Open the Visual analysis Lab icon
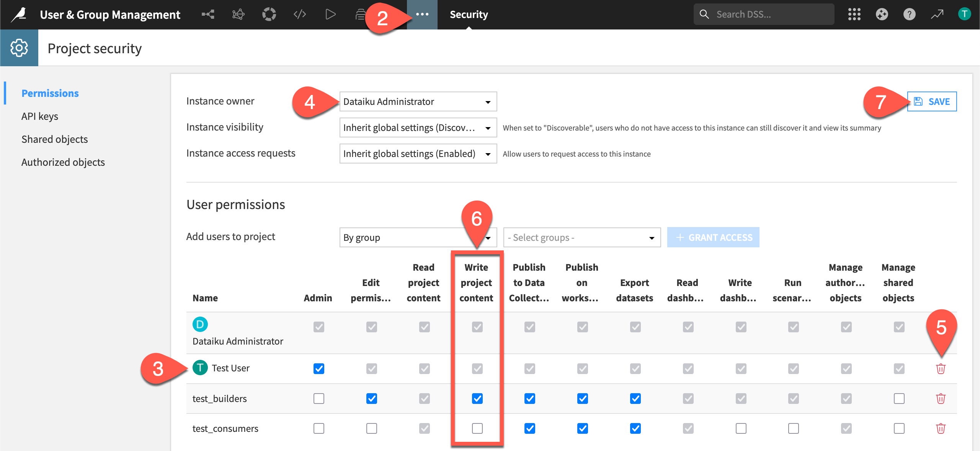The height and width of the screenshot is (451, 980). click(x=238, y=15)
